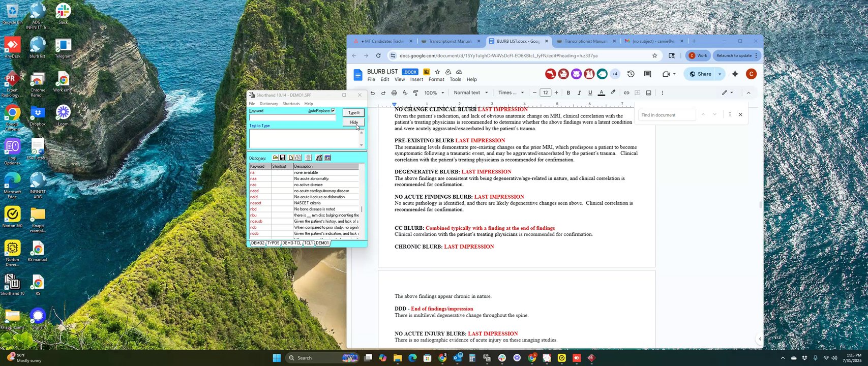
Task: Click the Keyword input field
Action: tap(292, 117)
